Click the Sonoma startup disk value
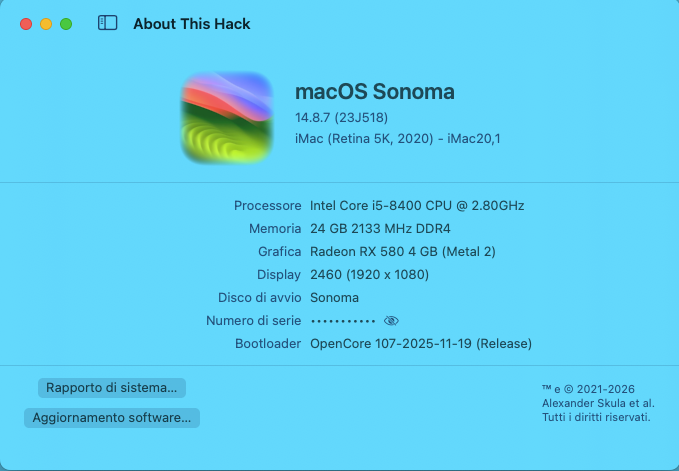The image size is (679, 471). [x=334, y=297]
